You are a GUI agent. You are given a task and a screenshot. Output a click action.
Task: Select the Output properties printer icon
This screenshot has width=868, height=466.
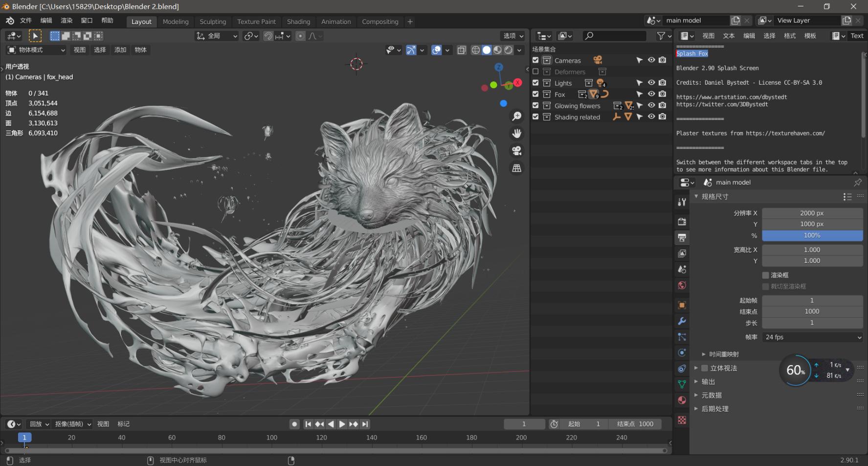point(682,238)
